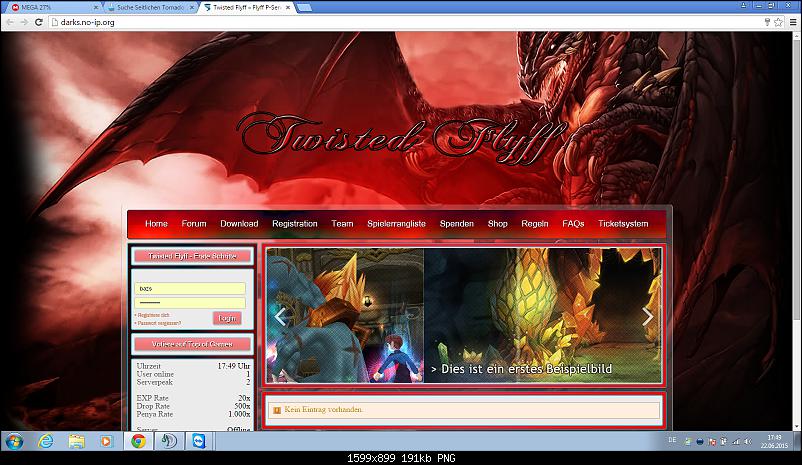The image size is (802, 465).
Task: Open Windows Media Player on taskbar
Action: coord(106,441)
